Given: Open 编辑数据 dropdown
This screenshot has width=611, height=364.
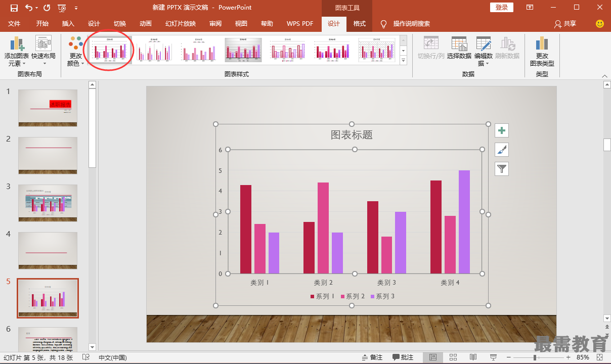Looking at the screenshot, I should click(484, 51).
